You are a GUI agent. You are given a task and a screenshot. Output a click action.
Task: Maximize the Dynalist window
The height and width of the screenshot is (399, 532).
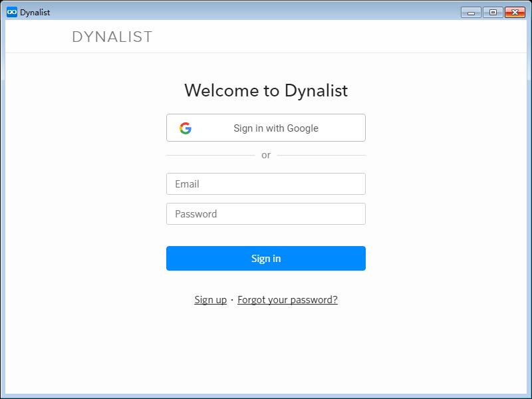pos(493,13)
